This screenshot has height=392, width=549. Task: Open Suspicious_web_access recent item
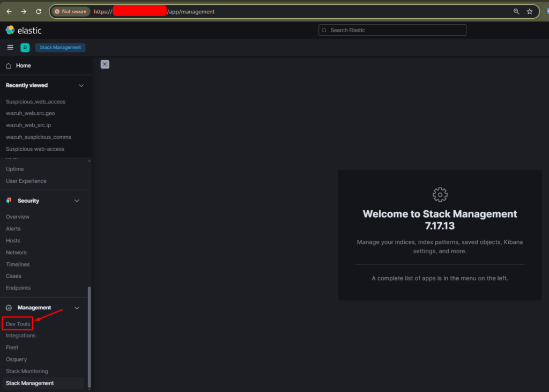[35, 101]
